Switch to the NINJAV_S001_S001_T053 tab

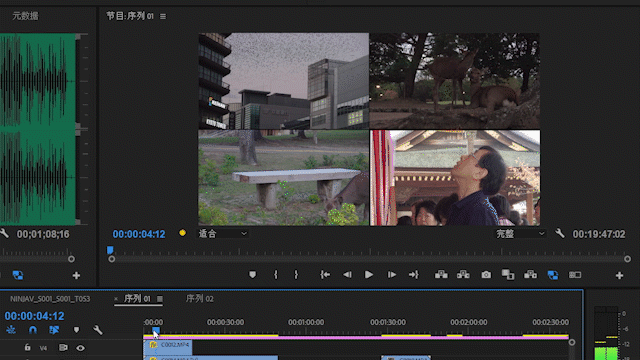click(50, 299)
